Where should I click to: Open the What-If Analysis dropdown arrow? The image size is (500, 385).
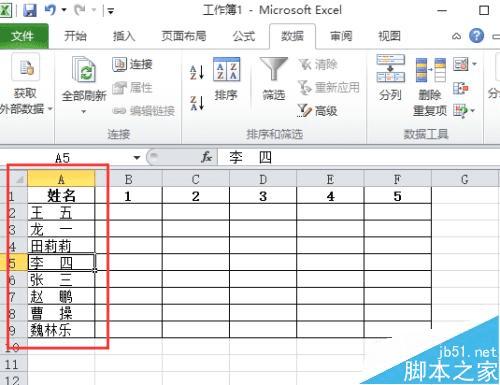point(473,111)
